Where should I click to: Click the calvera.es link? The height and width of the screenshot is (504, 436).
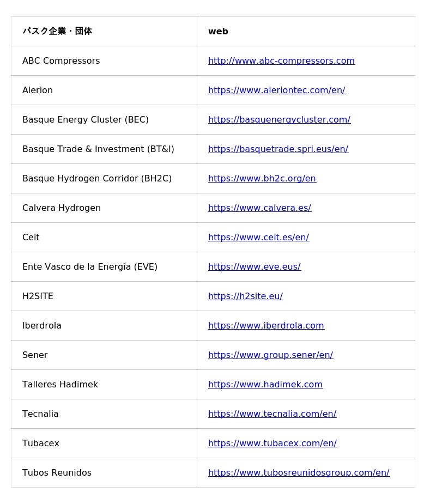point(259,208)
